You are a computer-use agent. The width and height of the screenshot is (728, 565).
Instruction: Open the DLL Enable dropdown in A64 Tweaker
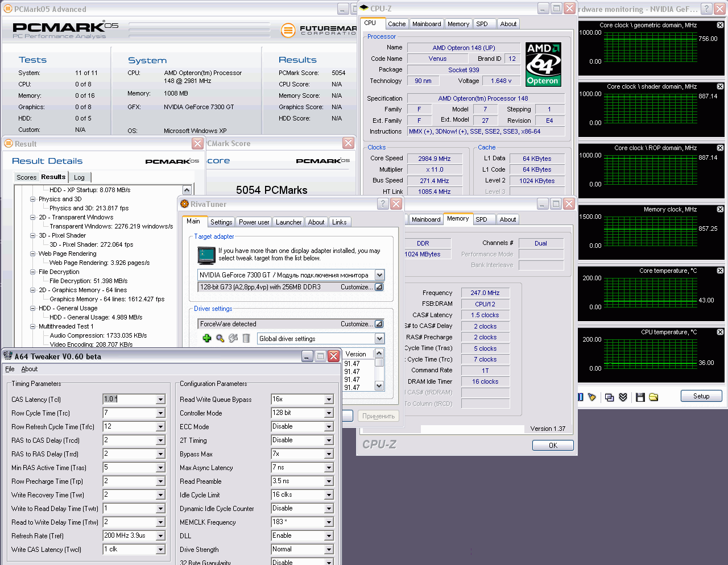[329, 536]
